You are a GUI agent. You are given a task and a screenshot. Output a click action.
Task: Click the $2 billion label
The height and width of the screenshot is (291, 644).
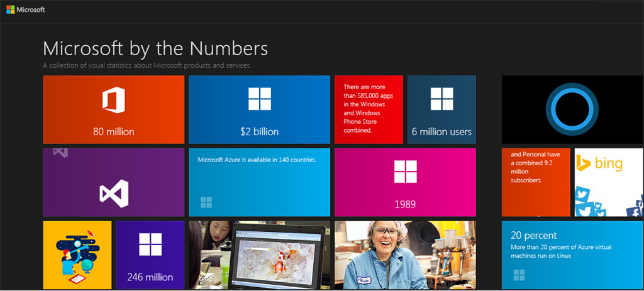pyautogui.click(x=260, y=132)
